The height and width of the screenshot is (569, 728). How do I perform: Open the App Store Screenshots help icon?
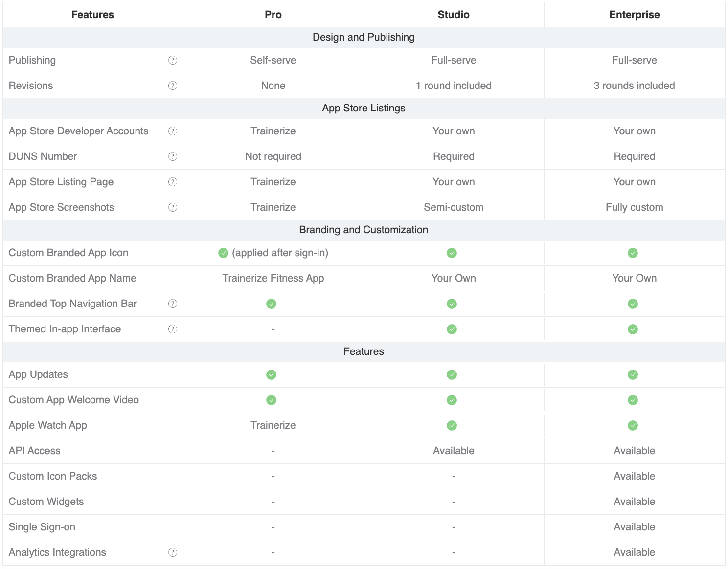pos(173,207)
